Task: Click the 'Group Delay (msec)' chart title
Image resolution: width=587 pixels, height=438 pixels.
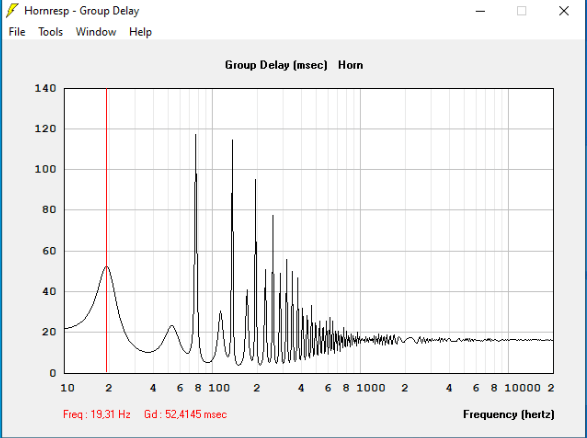Action: click(276, 65)
